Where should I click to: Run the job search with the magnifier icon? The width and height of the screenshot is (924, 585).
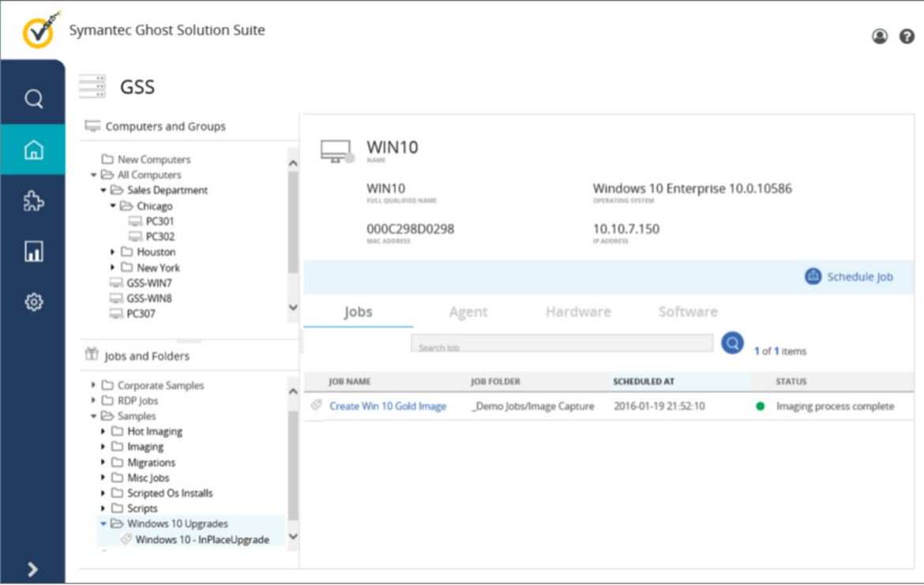(x=730, y=343)
